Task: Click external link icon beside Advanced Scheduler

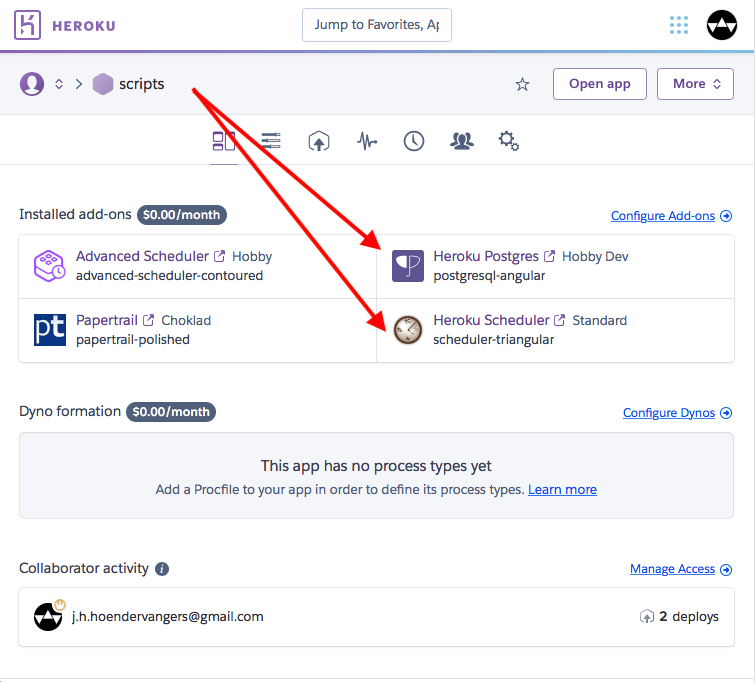Action: pos(219,256)
